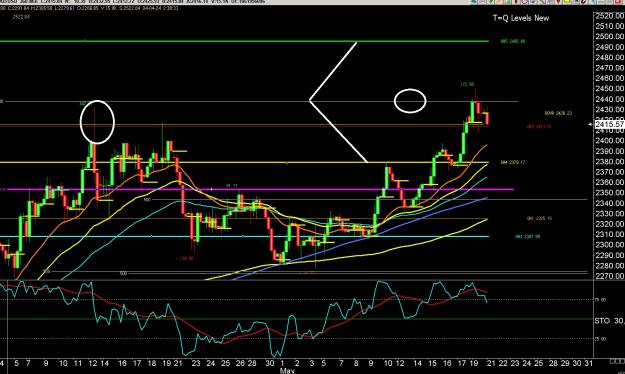
Task: Click date 31 on the time axis
Action: click(x=588, y=363)
